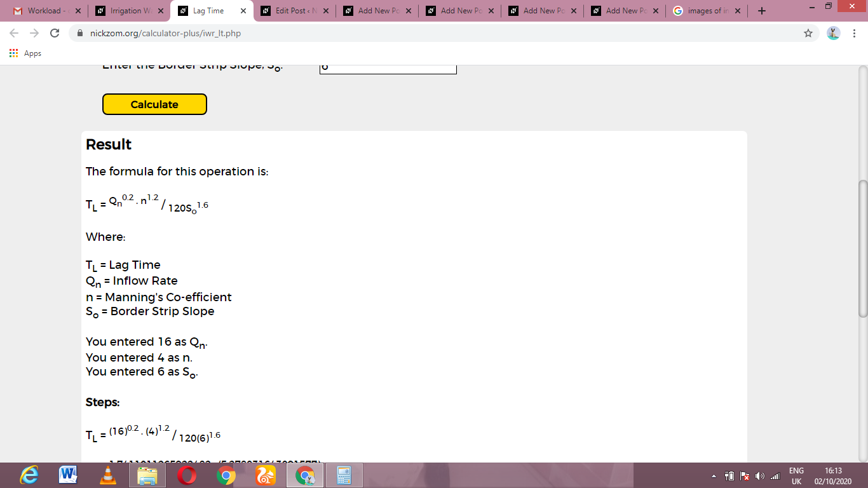Switch to the Workload Gmail tab
The height and width of the screenshot is (488, 868).
point(44,11)
